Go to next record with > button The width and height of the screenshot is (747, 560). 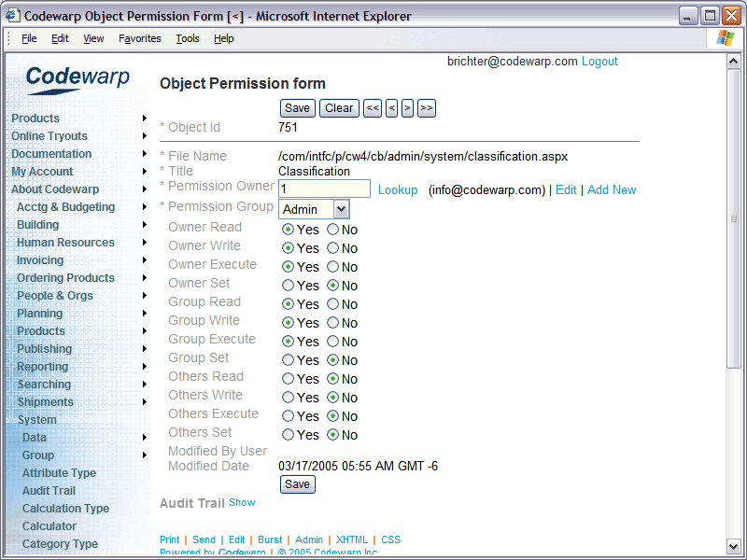(407, 108)
